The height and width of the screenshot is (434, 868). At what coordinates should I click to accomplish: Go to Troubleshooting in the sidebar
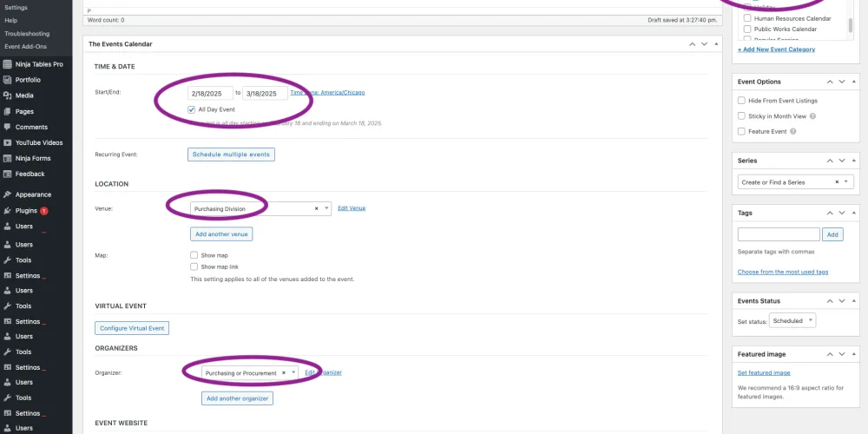tap(28, 33)
